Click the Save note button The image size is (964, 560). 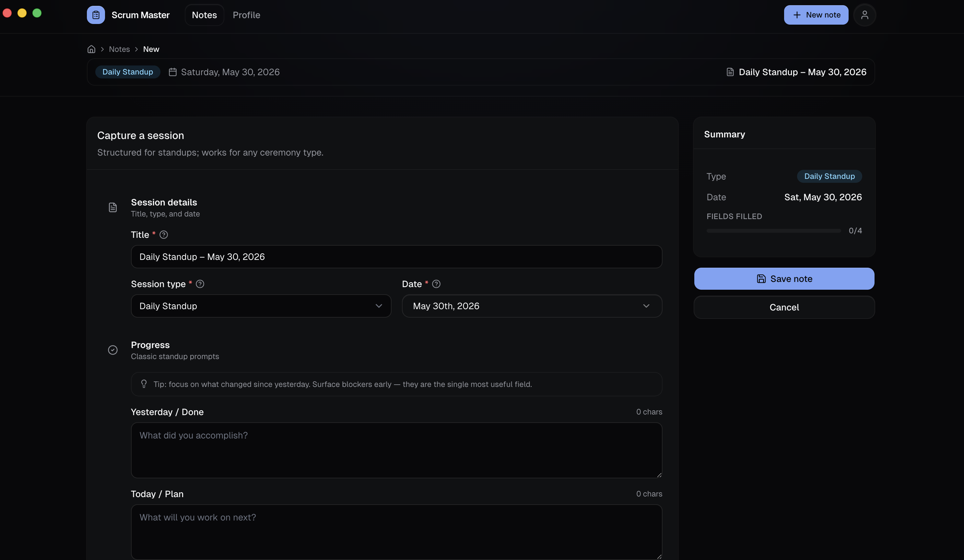point(784,278)
